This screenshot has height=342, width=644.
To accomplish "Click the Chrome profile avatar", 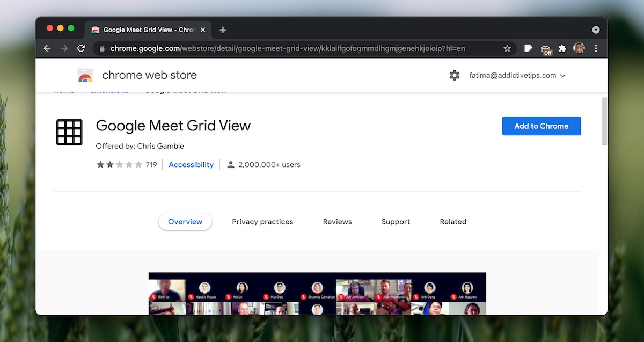I will click(x=579, y=48).
